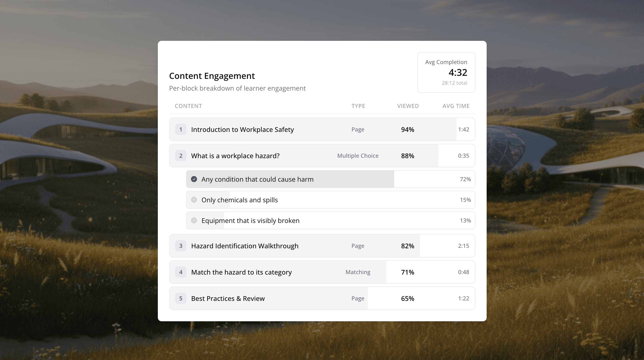The image size is (644, 360).
Task: Click the badge numbered 5 beside Best Practices & Review
Action: 181,298
